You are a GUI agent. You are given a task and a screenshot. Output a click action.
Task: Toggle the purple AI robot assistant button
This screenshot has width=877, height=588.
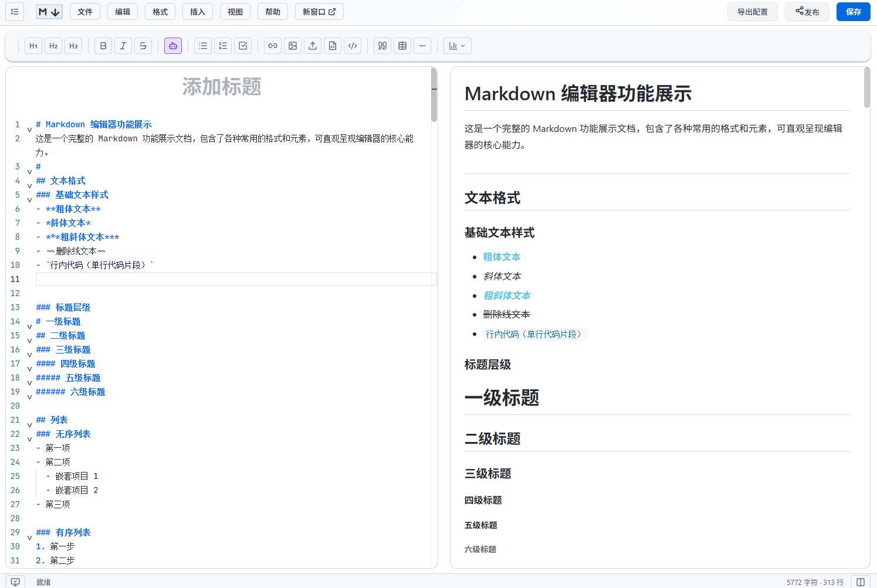click(x=173, y=46)
